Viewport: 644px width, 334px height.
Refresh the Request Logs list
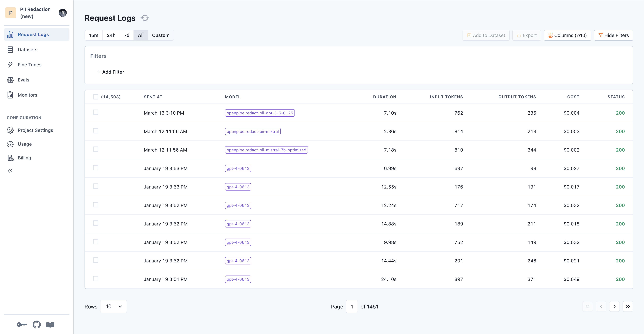(145, 18)
